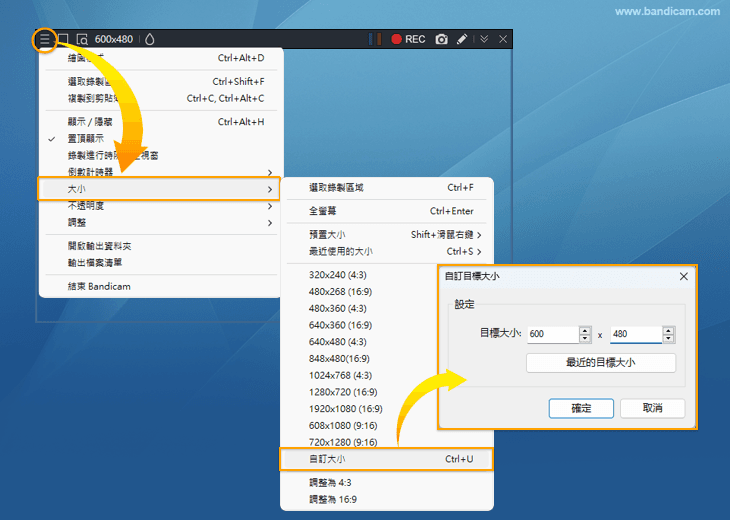Expand the 不透明度 submenu

[x=161, y=206]
